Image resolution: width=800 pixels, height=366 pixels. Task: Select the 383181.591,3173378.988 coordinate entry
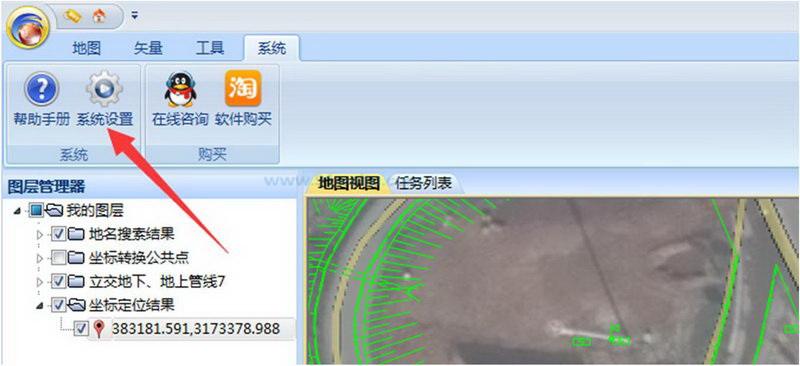196,328
